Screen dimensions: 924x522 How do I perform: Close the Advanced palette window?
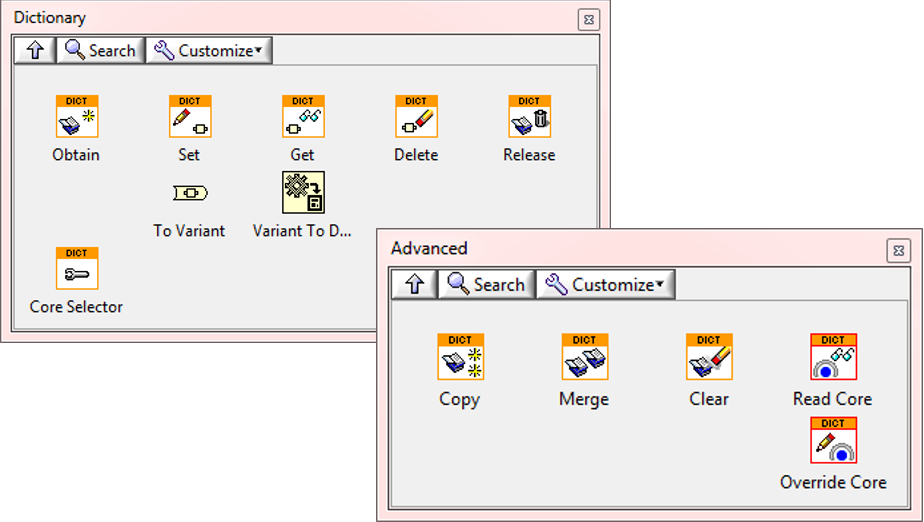[x=898, y=250]
